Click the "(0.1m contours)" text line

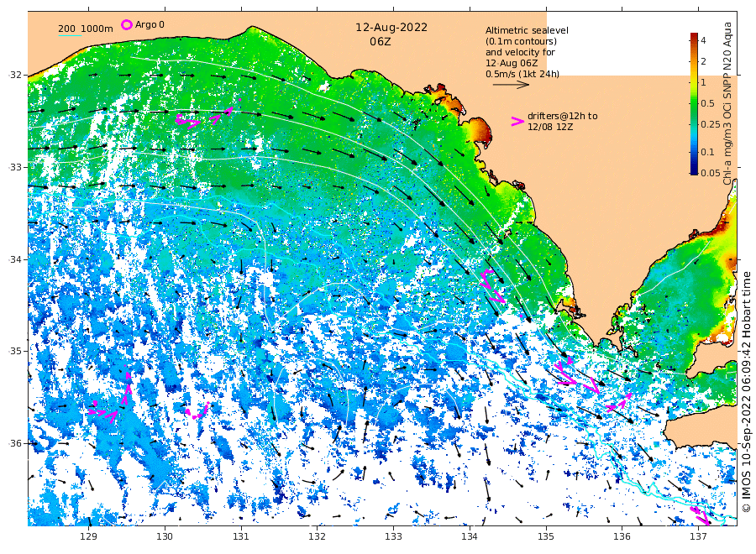pos(521,41)
